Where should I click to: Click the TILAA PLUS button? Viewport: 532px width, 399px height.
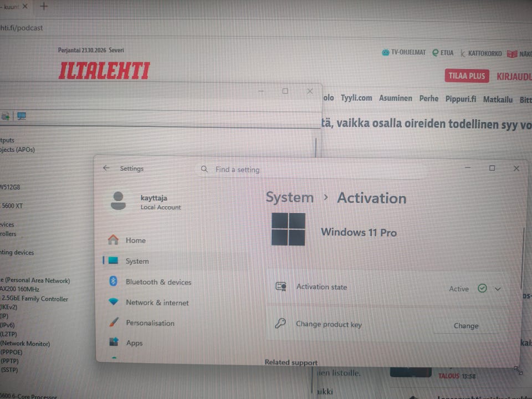click(x=467, y=76)
